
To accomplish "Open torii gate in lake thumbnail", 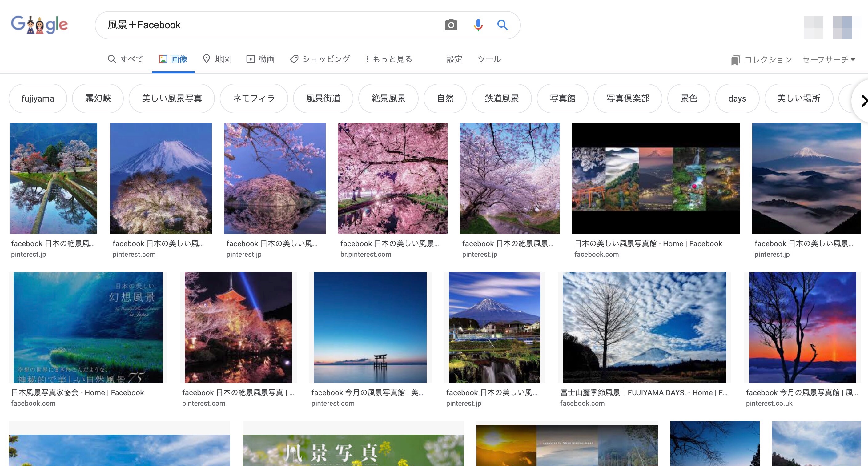I will pos(370,327).
